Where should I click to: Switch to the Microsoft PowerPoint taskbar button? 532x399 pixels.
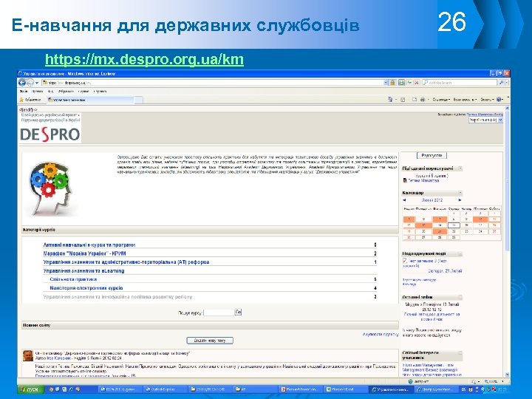coord(300,390)
